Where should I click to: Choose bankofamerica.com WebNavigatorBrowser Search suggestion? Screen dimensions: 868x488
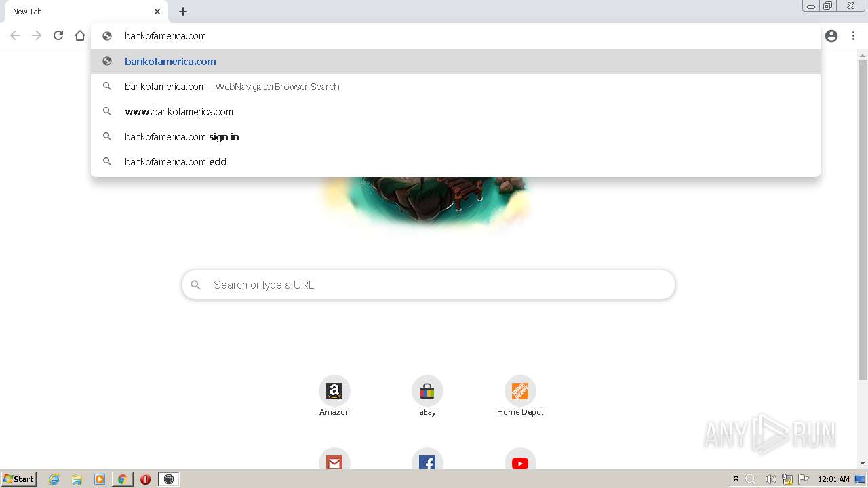point(456,86)
